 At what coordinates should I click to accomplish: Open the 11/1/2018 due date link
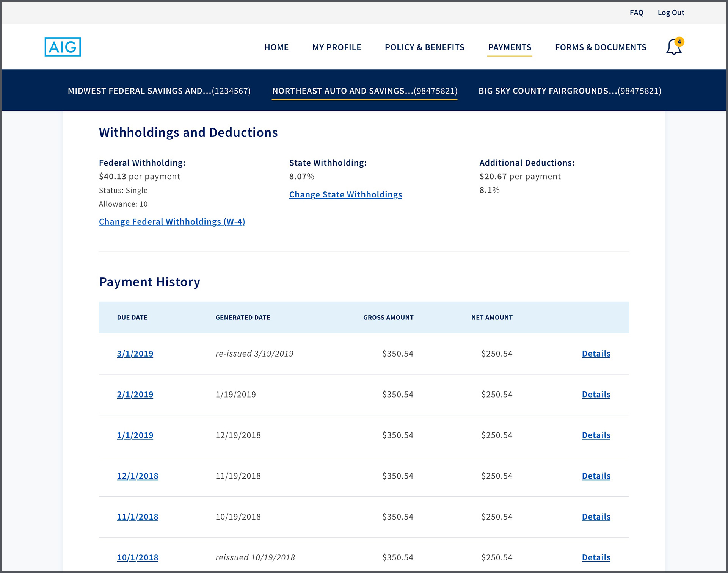click(x=138, y=517)
